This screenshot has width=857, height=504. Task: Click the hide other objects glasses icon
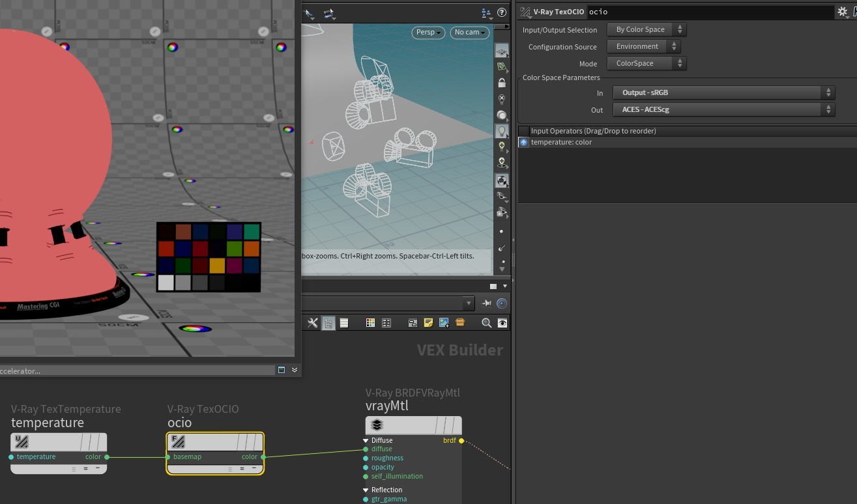[x=501, y=196]
